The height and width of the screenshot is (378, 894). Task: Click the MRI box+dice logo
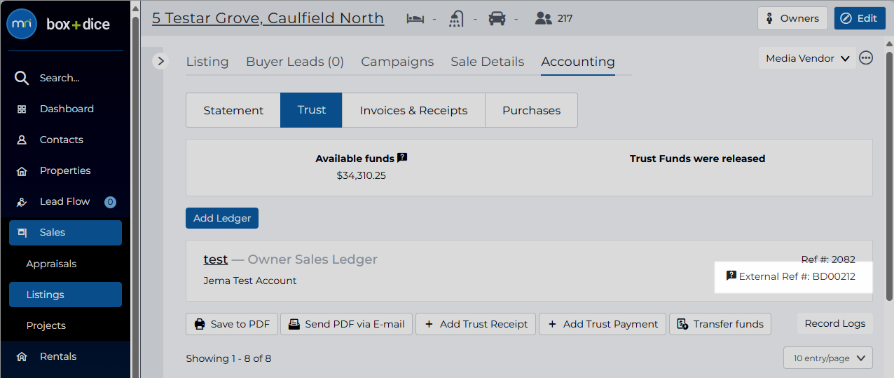[58, 25]
